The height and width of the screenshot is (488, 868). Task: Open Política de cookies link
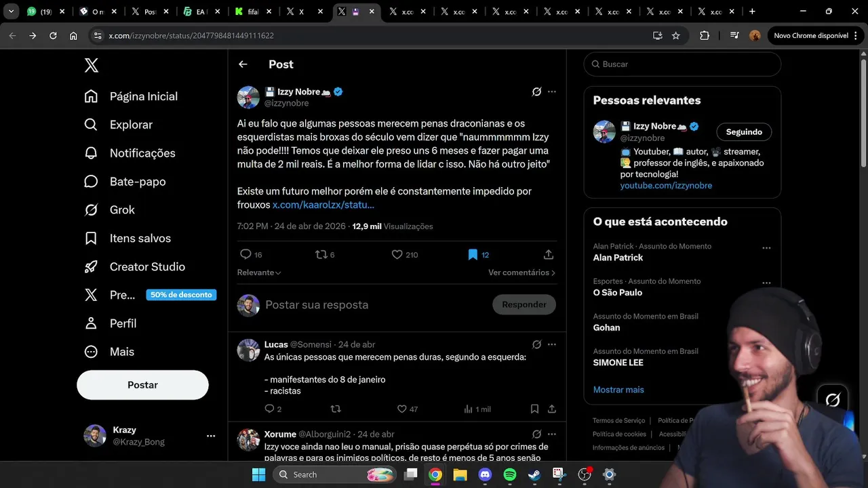tap(619, 434)
